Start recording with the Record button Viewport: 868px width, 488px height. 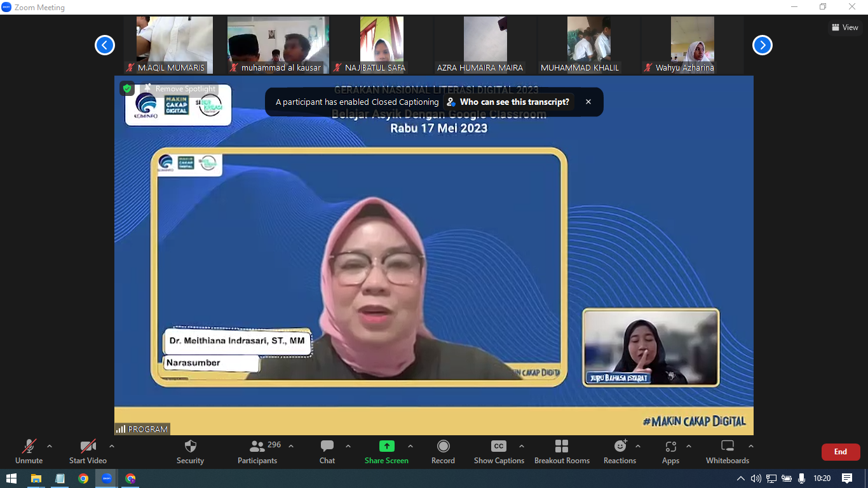(443, 451)
